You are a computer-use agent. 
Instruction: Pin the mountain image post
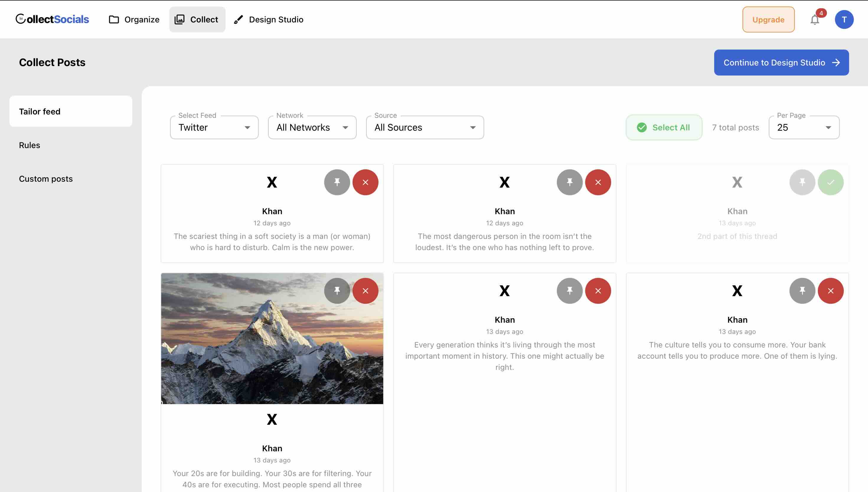337,291
